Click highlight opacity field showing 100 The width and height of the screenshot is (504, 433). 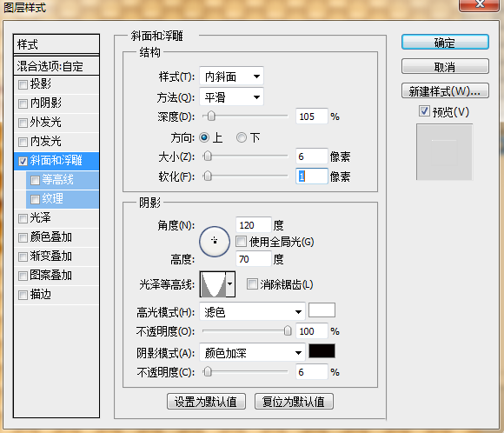311,331
